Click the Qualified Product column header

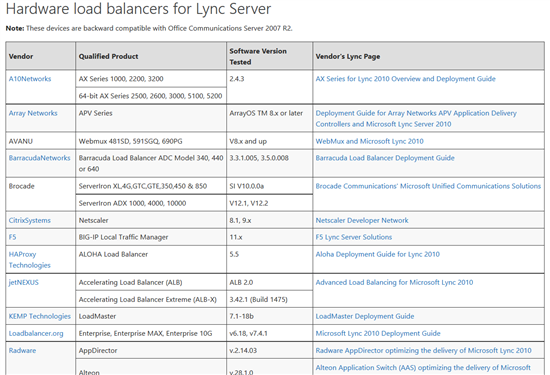[151, 56]
